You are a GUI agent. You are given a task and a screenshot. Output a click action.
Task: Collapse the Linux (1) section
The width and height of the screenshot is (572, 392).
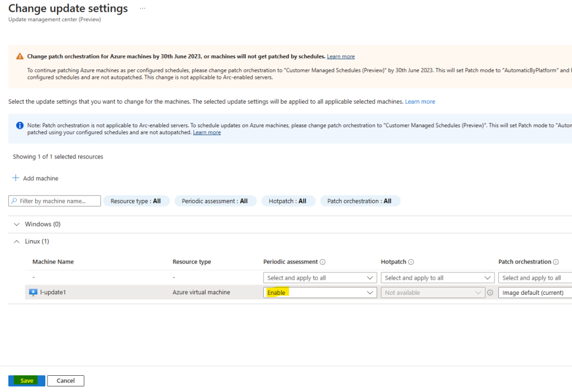(16, 241)
